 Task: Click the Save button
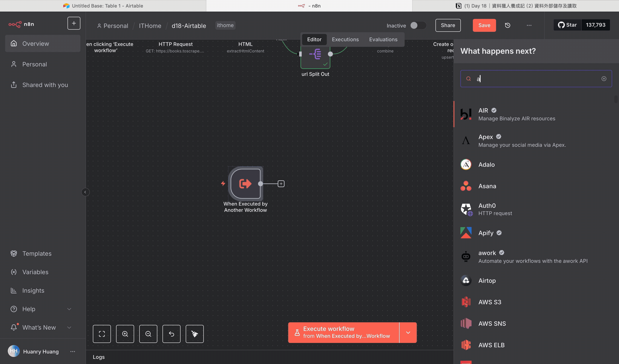(484, 25)
